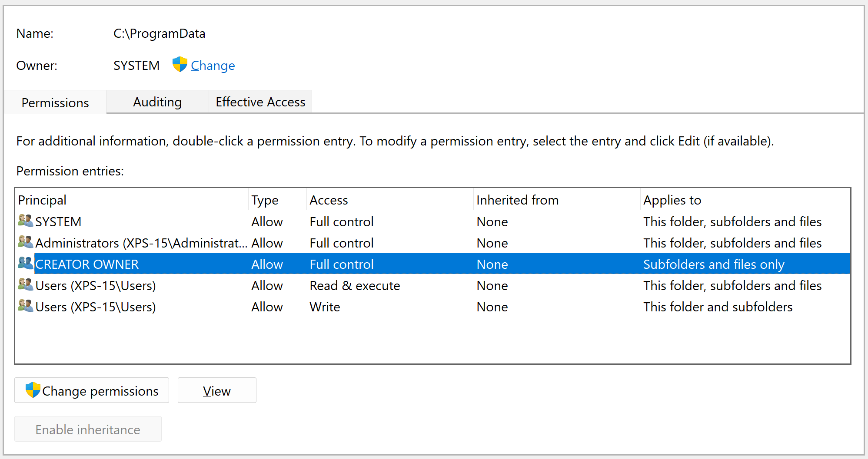The height and width of the screenshot is (459, 868).
Task: Click the Applies to column header
Action: tap(672, 200)
